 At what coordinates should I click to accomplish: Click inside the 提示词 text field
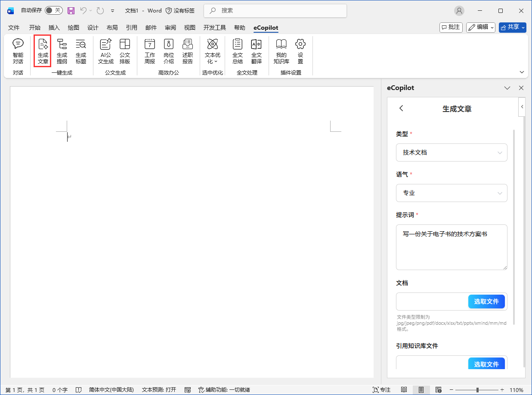pyautogui.click(x=451, y=247)
